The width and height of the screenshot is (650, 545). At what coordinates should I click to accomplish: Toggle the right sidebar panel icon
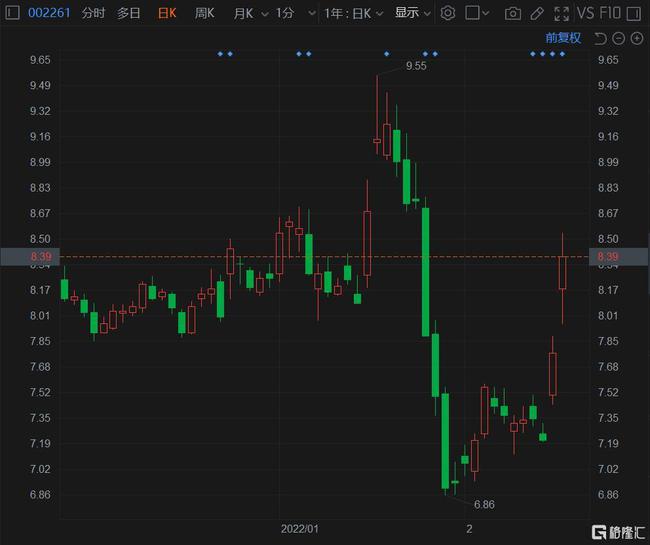coord(634,14)
